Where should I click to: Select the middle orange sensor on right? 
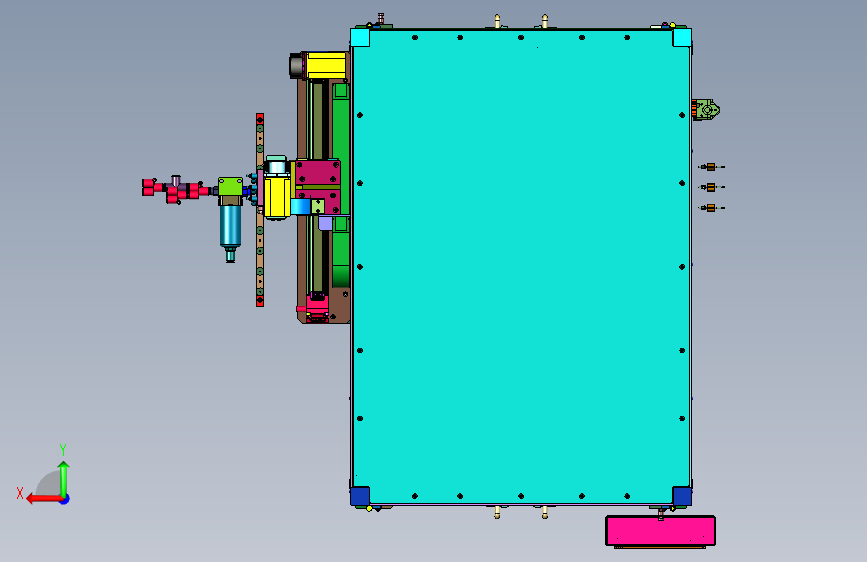click(711, 187)
